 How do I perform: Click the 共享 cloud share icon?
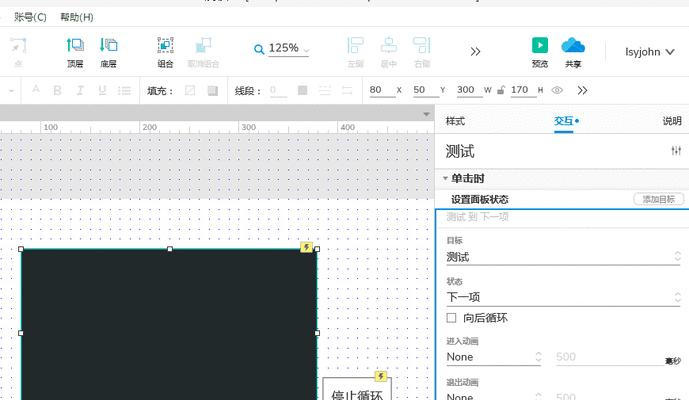pos(573,45)
